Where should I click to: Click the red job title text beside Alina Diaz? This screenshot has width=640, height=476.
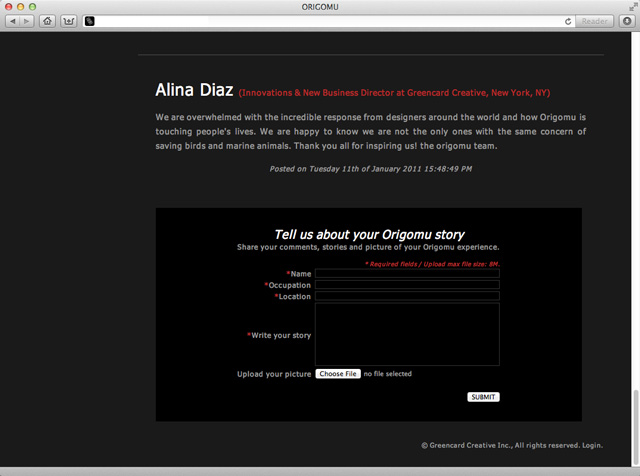coord(394,93)
